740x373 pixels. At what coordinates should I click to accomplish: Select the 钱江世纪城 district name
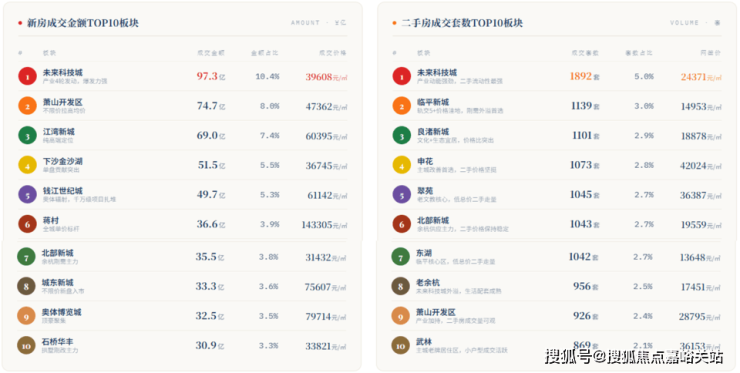pos(63,191)
